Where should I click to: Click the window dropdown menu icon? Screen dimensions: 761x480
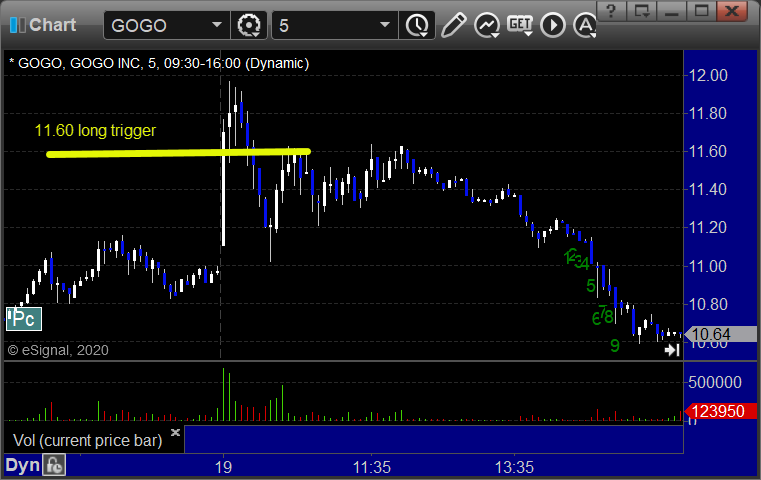[x=642, y=11]
